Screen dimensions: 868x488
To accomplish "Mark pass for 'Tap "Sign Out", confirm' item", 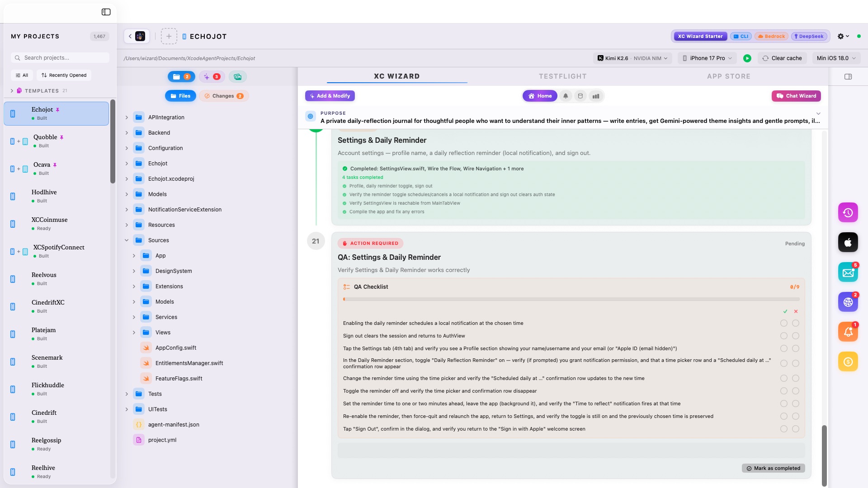I will point(784,429).
